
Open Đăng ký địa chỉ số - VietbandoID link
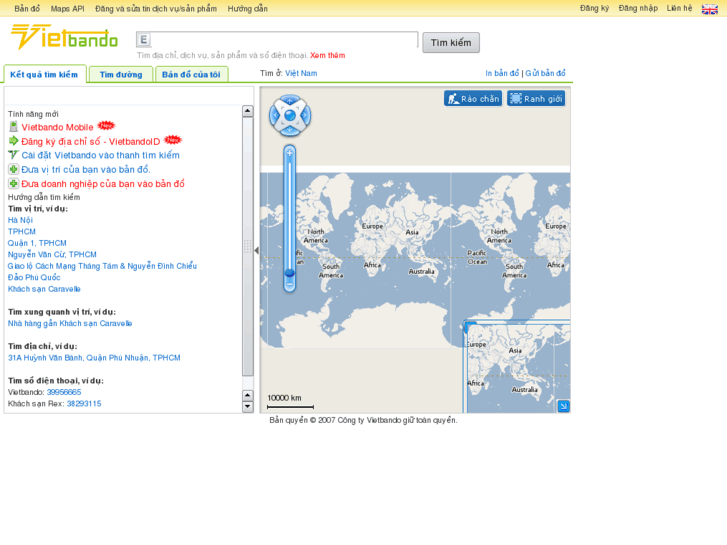pyautogui.click(x=91, y=141)
